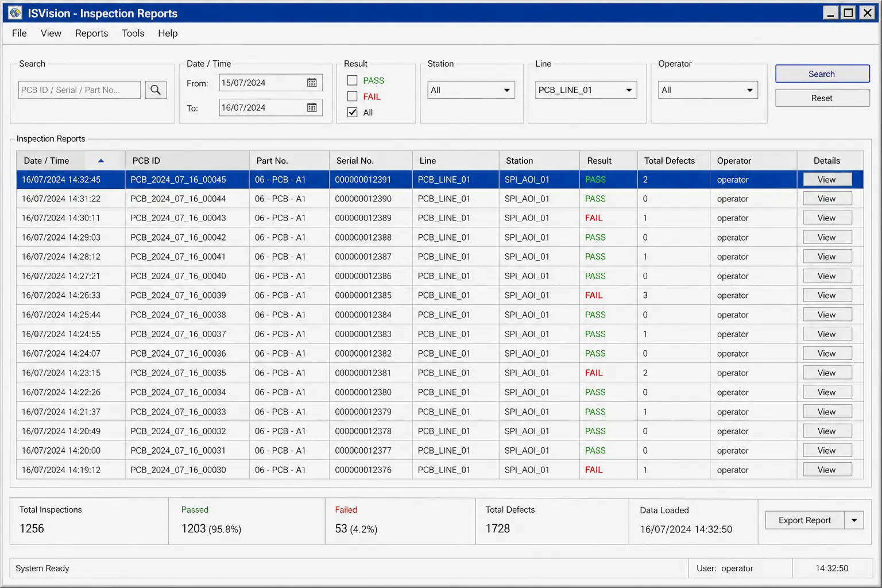Click the To date field 16/07/2024
Screen dimensions: 882x588
(x=270, y=107)
